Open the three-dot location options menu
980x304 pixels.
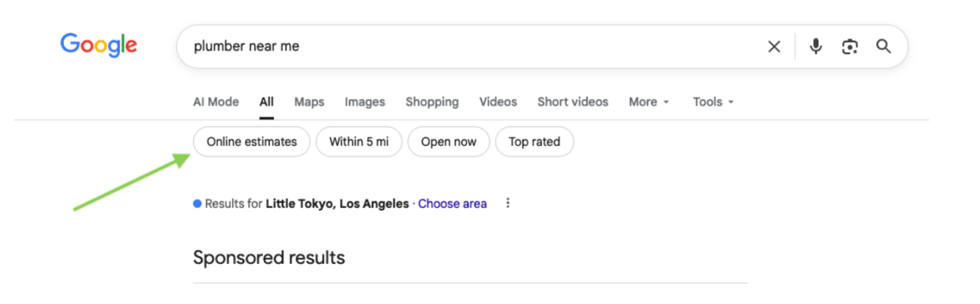[508, 203]
